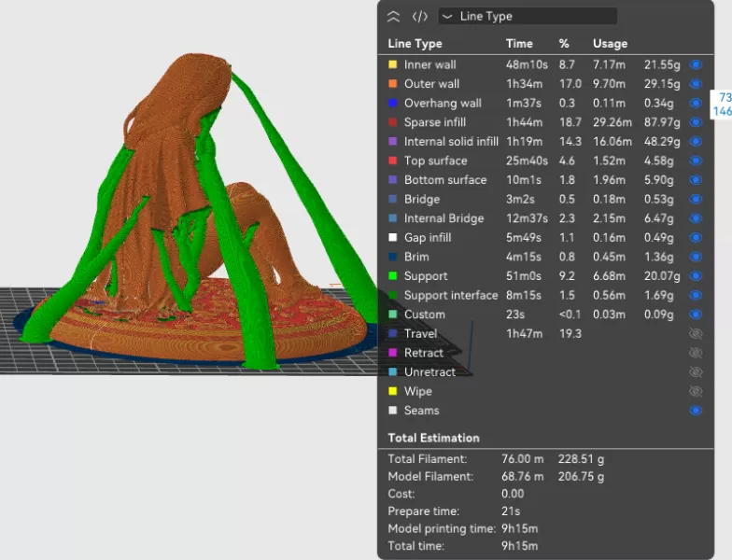Select the Line Type column header
Viewport: 732px width, 560px height.
415,43
